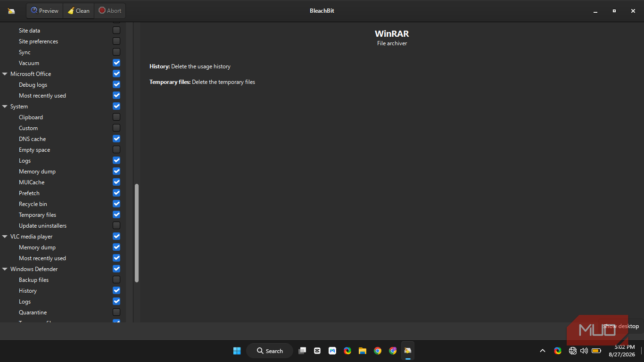The width and height of the screenshot is (644, 362).
Task: Select the DNS cache row label
Action: [x=32, y=139]
